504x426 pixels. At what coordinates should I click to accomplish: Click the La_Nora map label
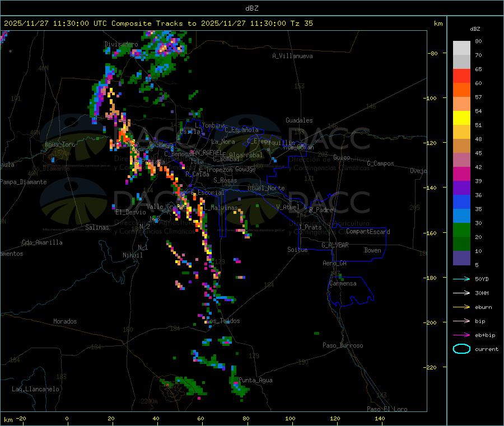[223, 142]
